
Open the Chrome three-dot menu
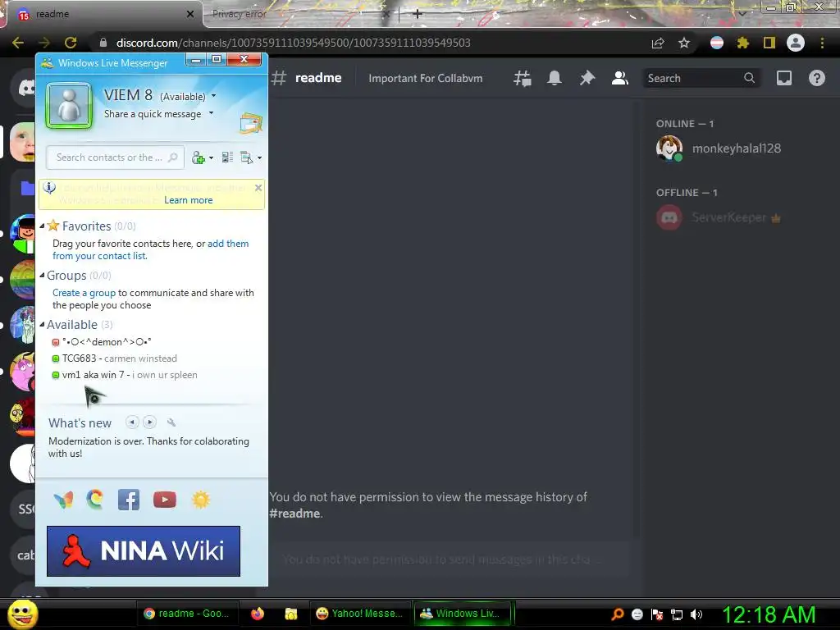(x=822, y=43)
